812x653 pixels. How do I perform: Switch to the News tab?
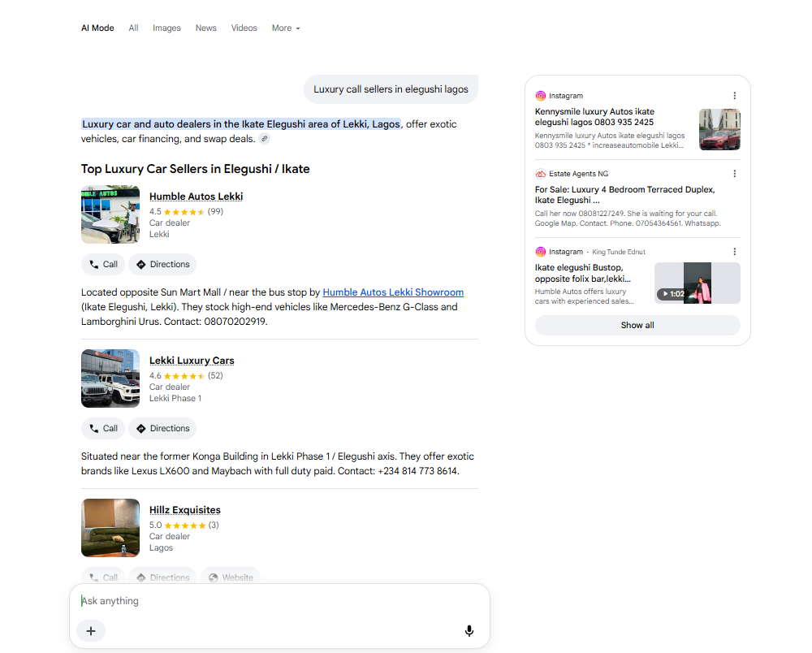[205, 28]
